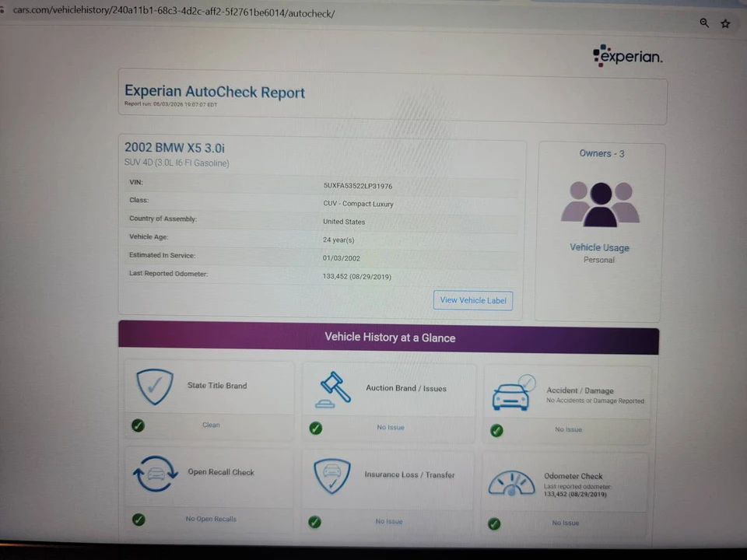Click No Issue under Auction Brand

(x=391, y=428)
